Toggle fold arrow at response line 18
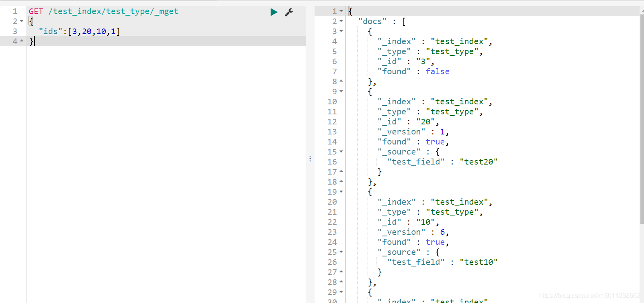This screenshot has width=644, height=303. [x=341, y=181]
